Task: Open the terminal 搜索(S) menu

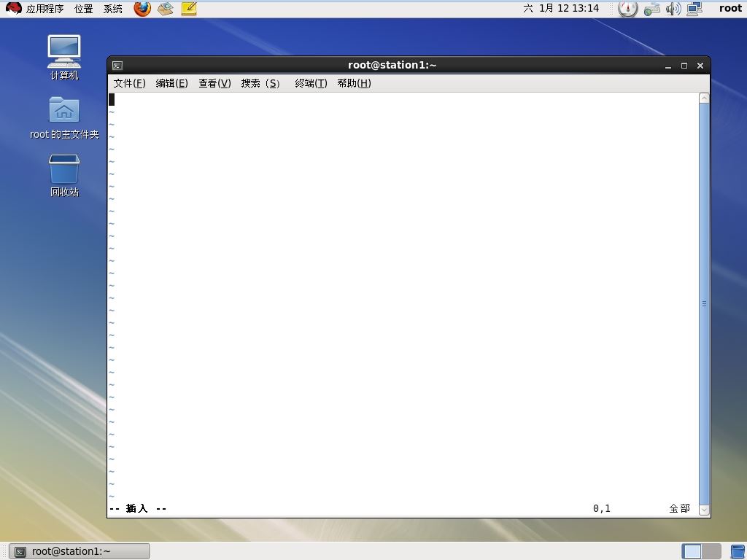Action: [x=260, y=83]
